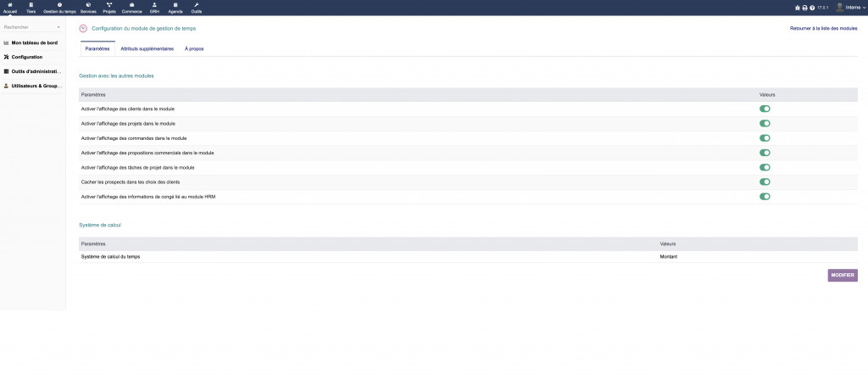Disable display of clients in module

coord(765,109)
